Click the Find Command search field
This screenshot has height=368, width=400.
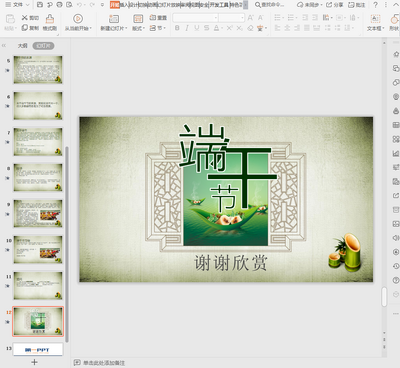point(270,5)
